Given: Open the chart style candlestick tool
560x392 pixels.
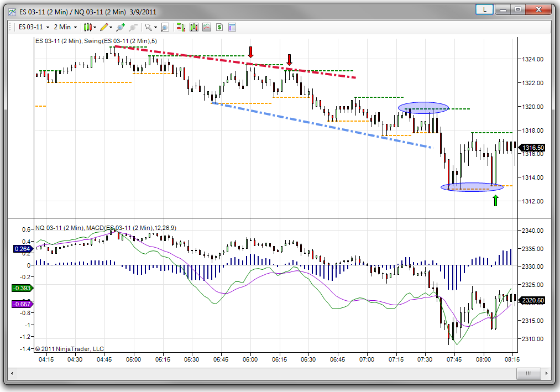Looking at the screenshot, I should (87, 27).
